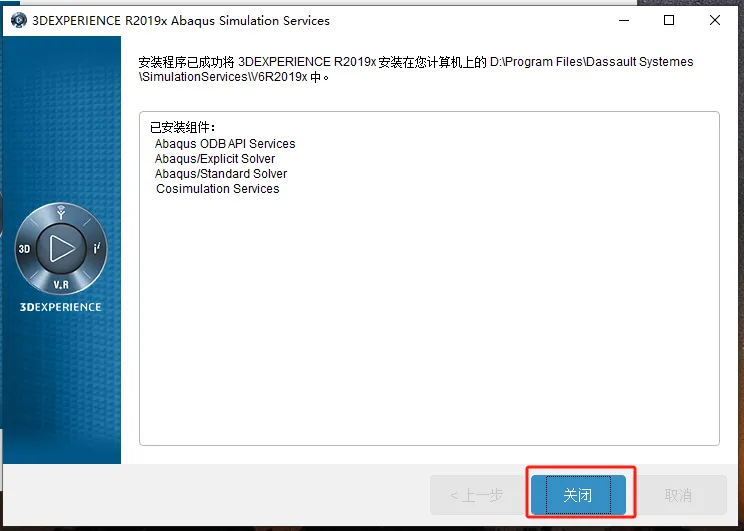The height and width of the screenshot is (531, 744).
Task: Maximize the installer window
Action: pyautogui.click(x=669, y=20)
